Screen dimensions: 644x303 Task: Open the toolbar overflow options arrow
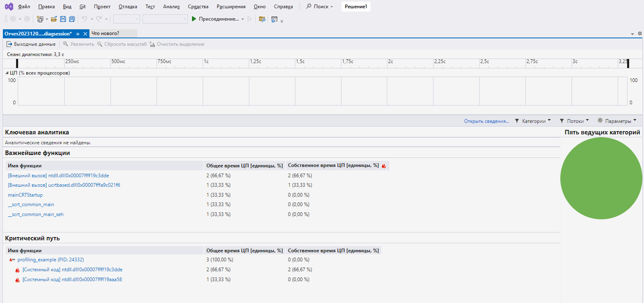282,21
